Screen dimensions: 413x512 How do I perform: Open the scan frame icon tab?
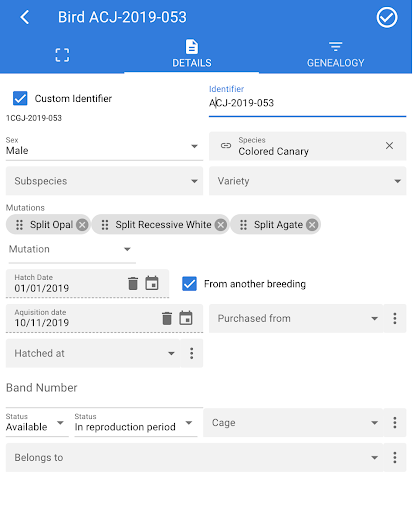click(x=62, y=55)
